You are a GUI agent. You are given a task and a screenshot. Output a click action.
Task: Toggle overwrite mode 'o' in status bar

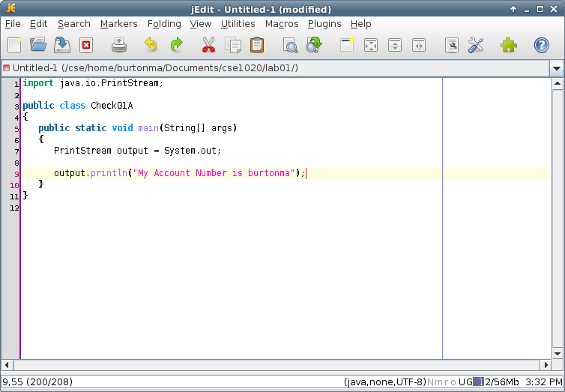coord(453,382)
